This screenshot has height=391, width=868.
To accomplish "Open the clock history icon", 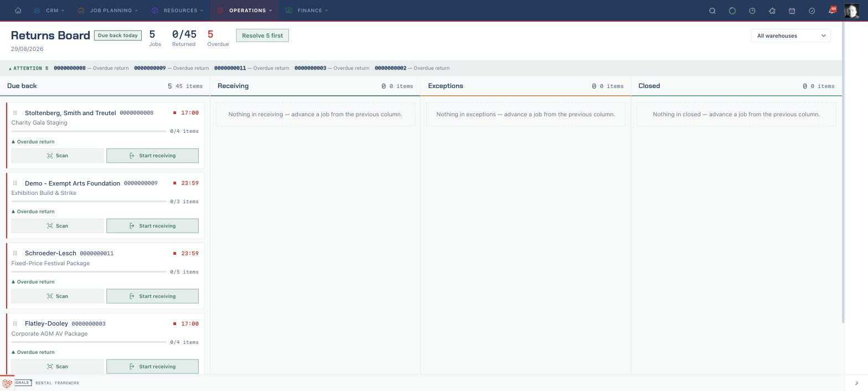I will pyautogui.click(x=752, y=11).
